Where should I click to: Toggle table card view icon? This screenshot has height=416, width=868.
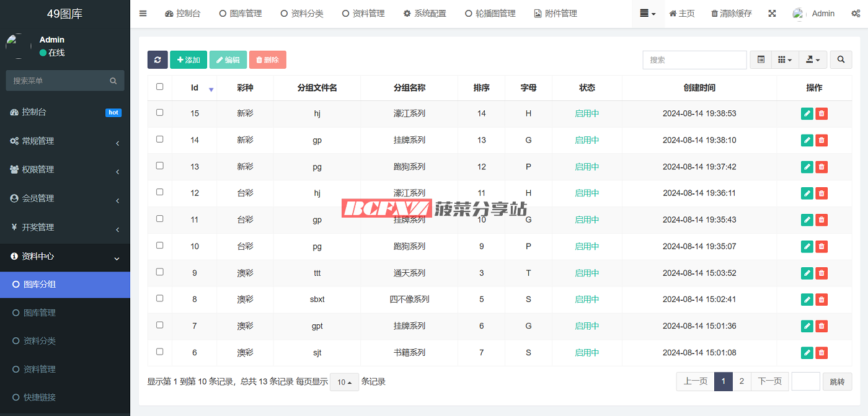click(x=761, y=60)
